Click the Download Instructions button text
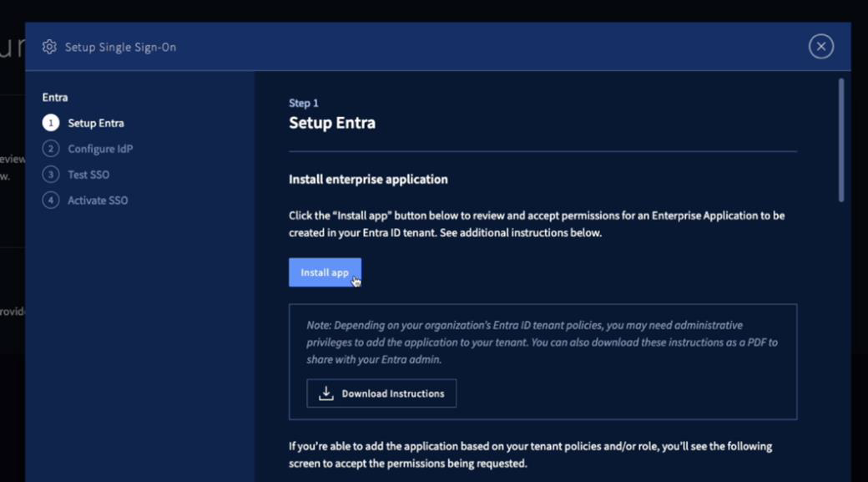 tap(393, 393)
